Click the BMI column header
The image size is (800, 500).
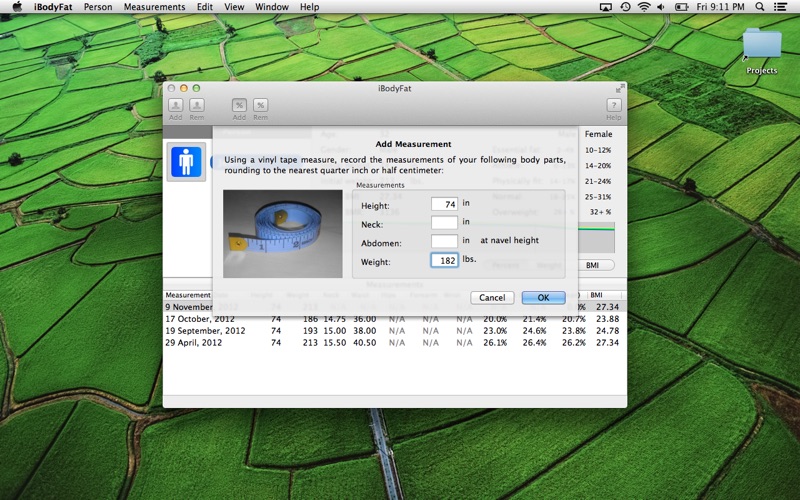pos(596,295)
